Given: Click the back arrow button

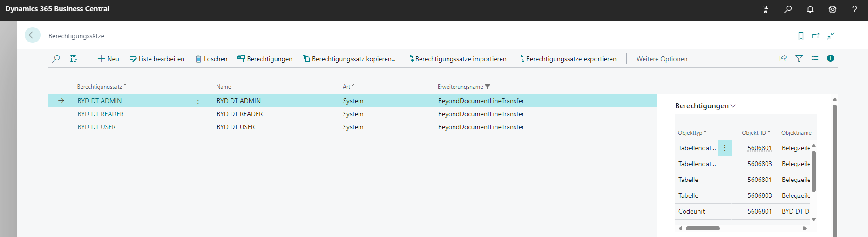Looking at the screenshot, I should click(33, 35).
